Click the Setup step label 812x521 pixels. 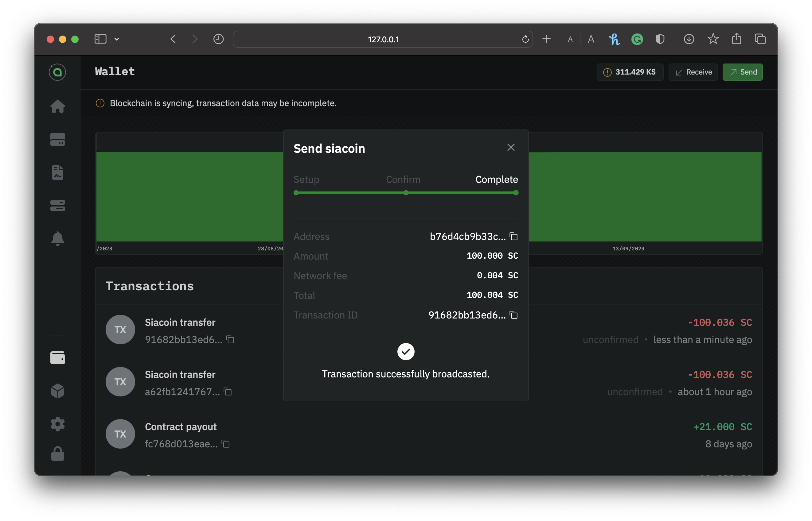306,179
